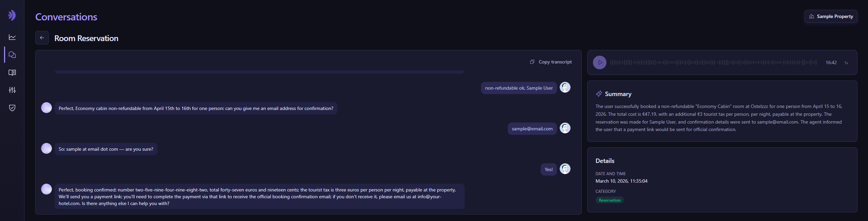
Task: Open the shield security page
Action: tap(12, 108)
